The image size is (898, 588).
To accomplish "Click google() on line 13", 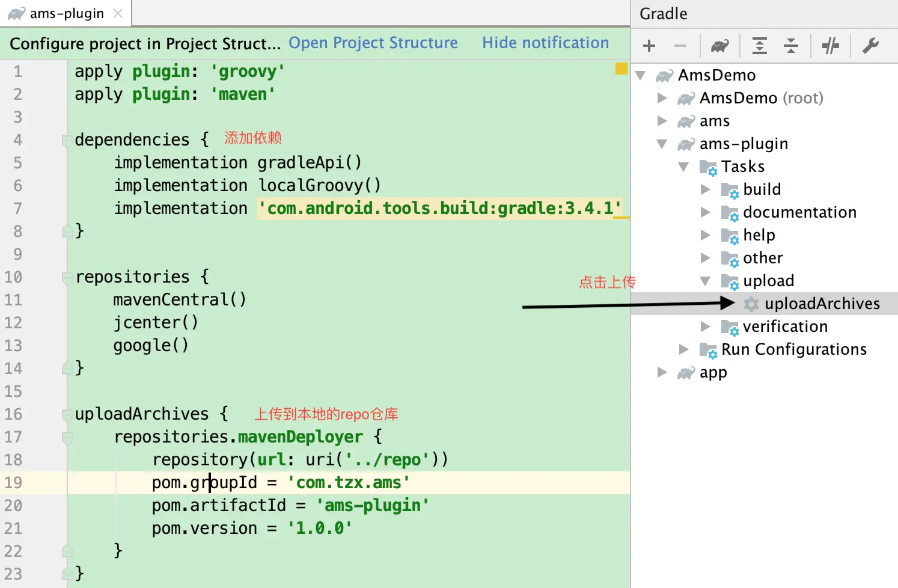I will coord(151,346).
